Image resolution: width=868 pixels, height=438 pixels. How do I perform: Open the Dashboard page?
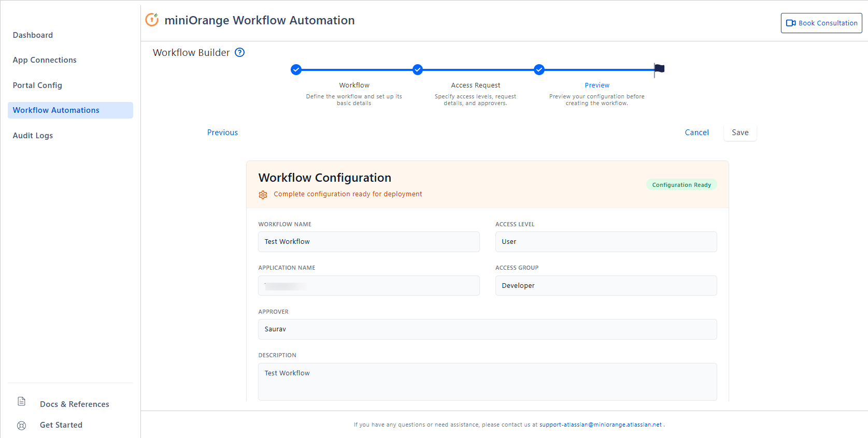point(33,35)
